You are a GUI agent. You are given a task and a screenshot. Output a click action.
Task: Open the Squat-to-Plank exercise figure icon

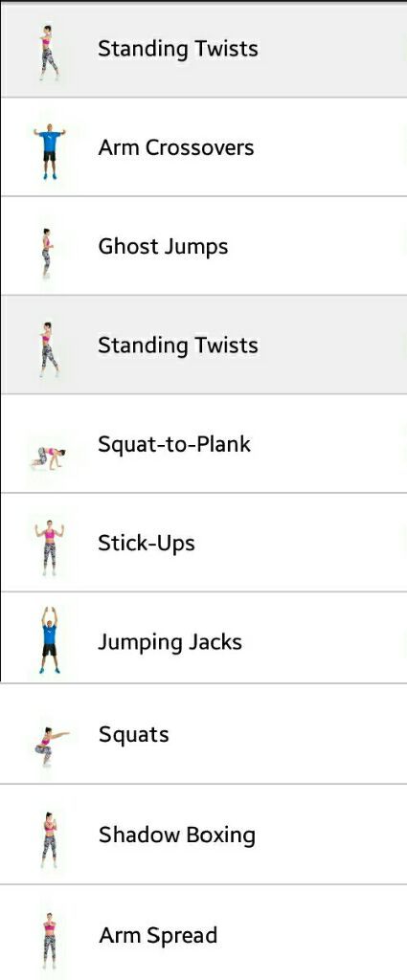(49, 458)
